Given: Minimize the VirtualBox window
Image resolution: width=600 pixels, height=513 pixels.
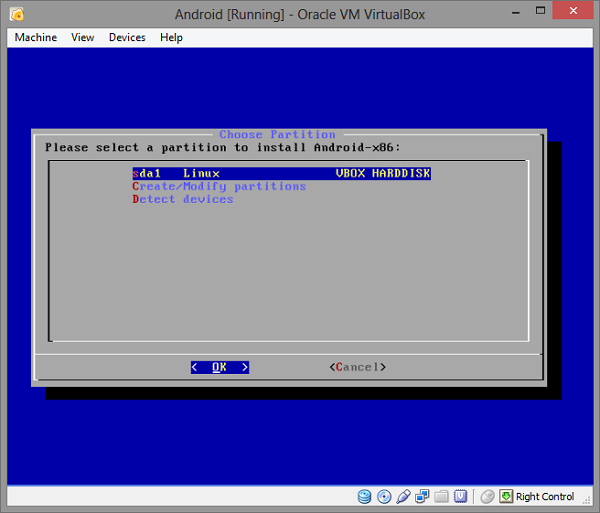Looking at the screenshot, I should point(516,12).
